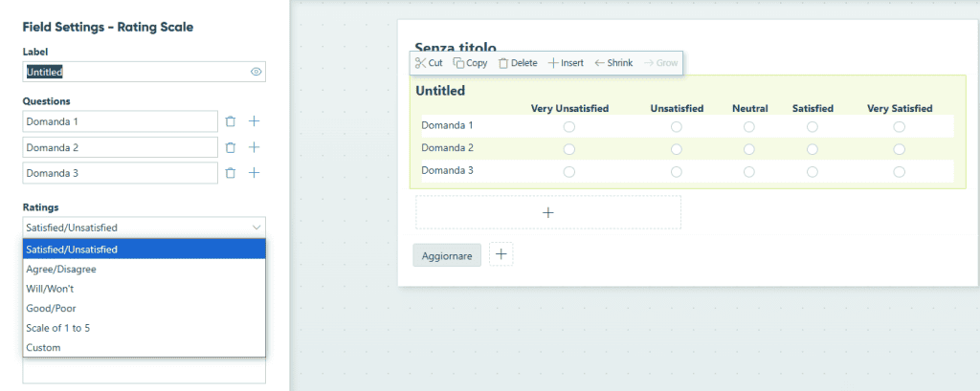
Task: Select Very Unsatisfied for Domanda 2
Action: pos(568,149)
